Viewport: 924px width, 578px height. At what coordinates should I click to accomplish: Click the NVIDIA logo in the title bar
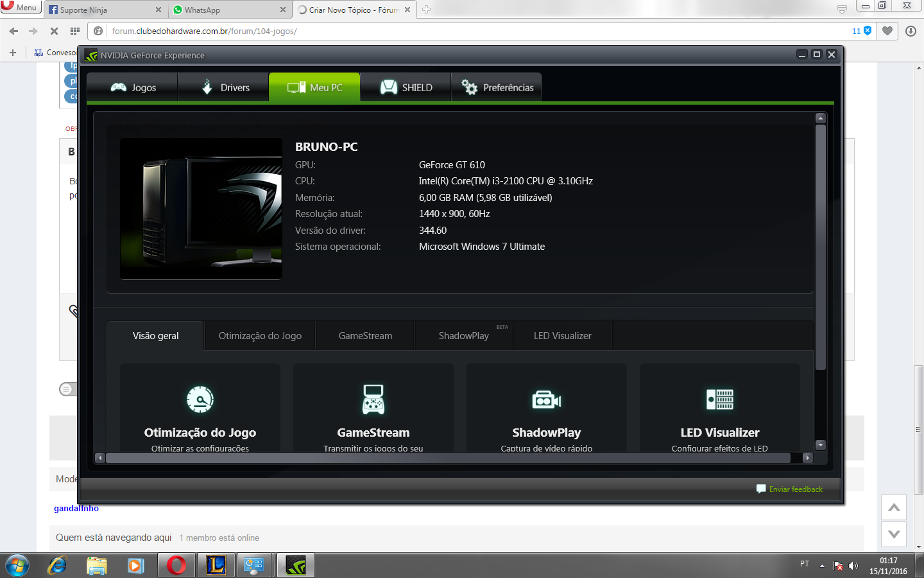tap(91, 55)
